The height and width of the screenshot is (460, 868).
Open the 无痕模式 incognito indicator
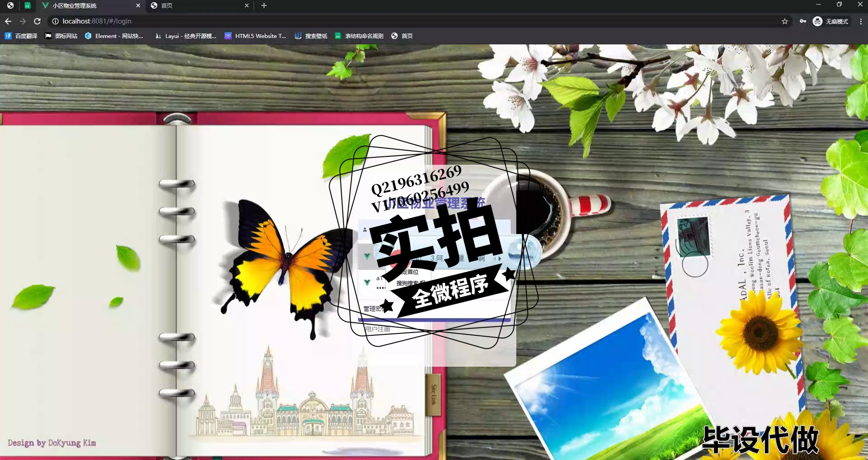coord(830,21)
